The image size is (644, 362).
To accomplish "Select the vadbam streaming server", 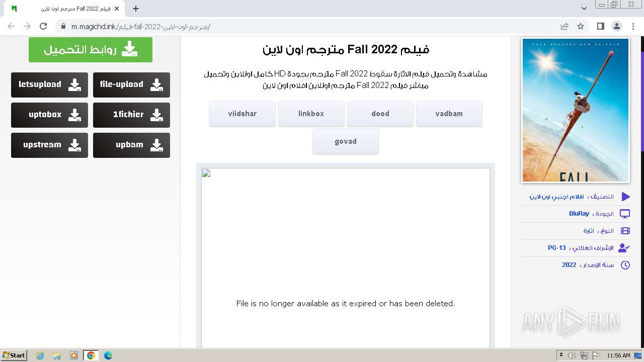I will 449,114.
